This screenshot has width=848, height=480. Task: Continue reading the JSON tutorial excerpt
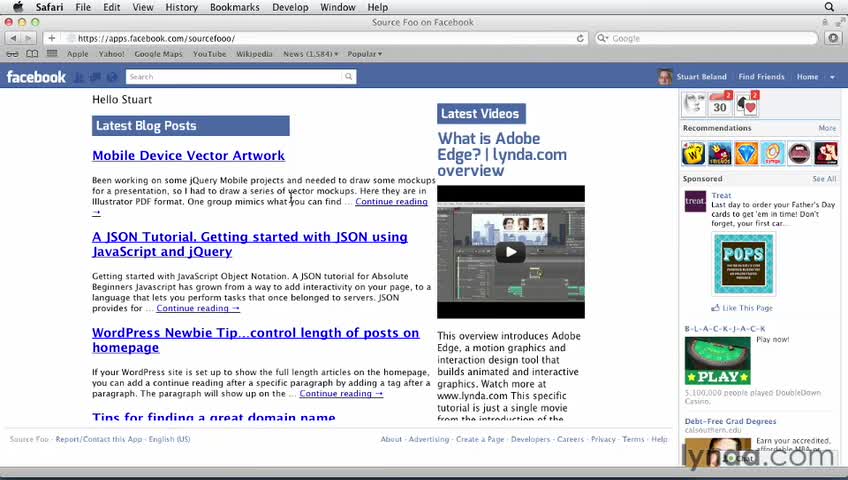(198, 308)
